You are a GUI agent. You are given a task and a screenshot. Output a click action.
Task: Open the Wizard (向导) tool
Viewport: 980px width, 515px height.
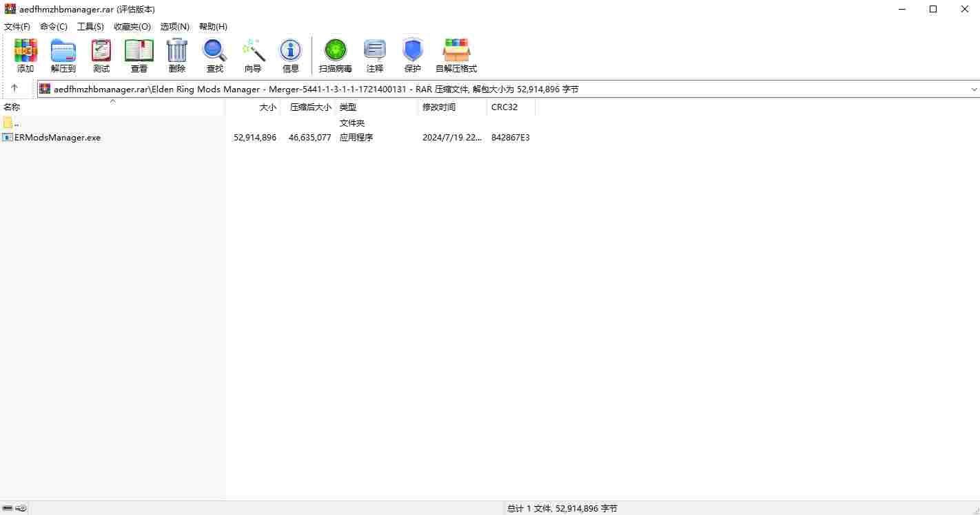[254, 50]
